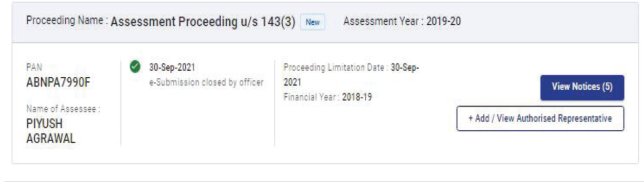Click the Proceeding Limitation Date label
Viewport: 644px width, 182px height.
[335, 67]
